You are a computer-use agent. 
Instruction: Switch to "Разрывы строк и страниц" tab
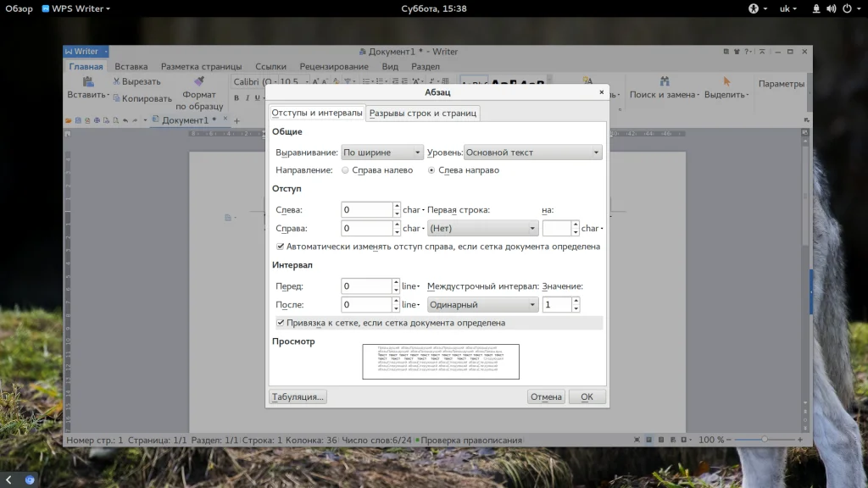[423, 113]
